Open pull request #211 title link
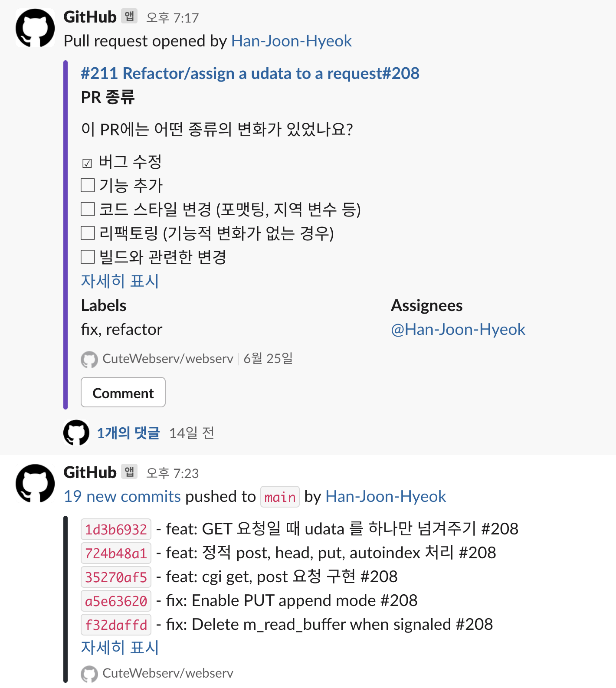 (x=250, y=73)
